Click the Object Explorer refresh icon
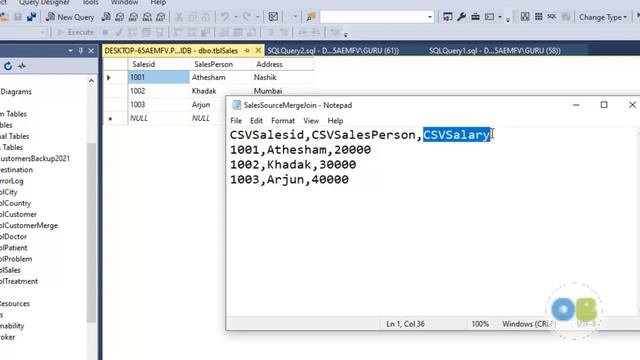The image size is (640, 360). point(8,66)
